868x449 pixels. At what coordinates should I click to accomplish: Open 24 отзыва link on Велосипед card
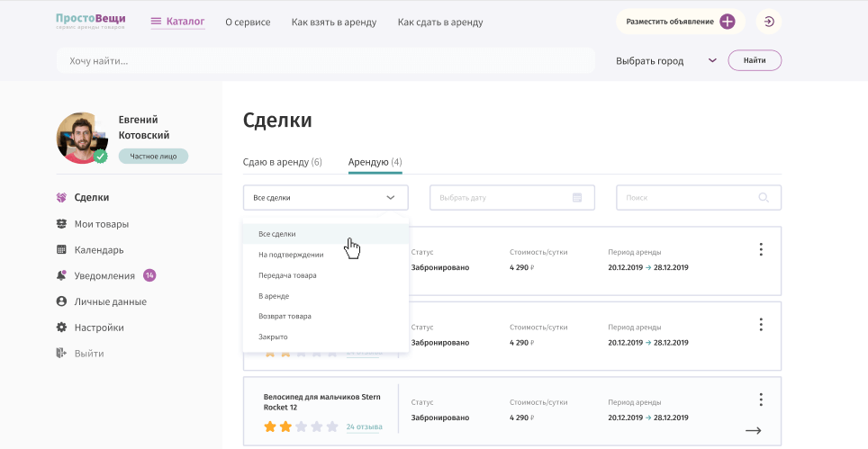[x=365, y=427]
